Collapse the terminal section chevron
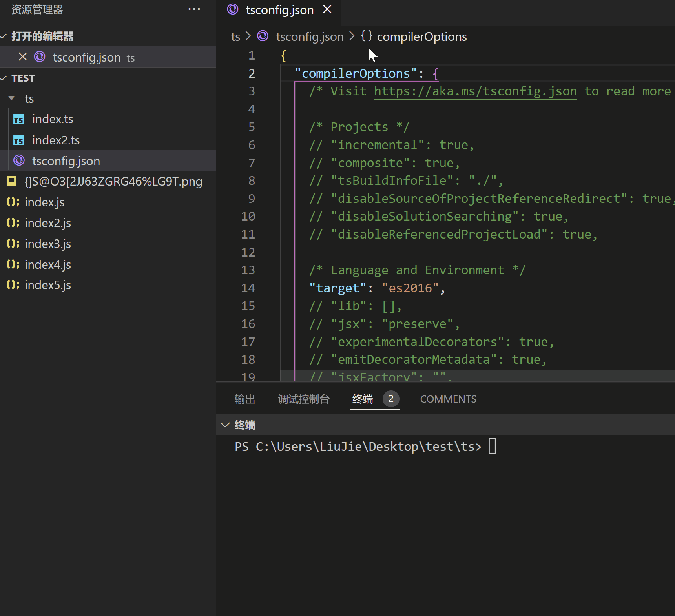Image resolution: width=675 pixels, height=616 pixels. click(225, 425)
